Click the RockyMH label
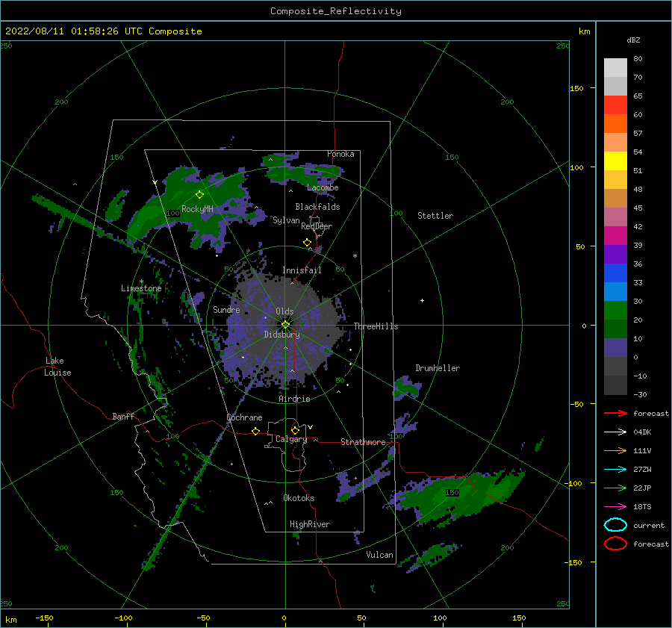This screenshot has width=672, height=628. pyautogui.click(x=197, y=209)
